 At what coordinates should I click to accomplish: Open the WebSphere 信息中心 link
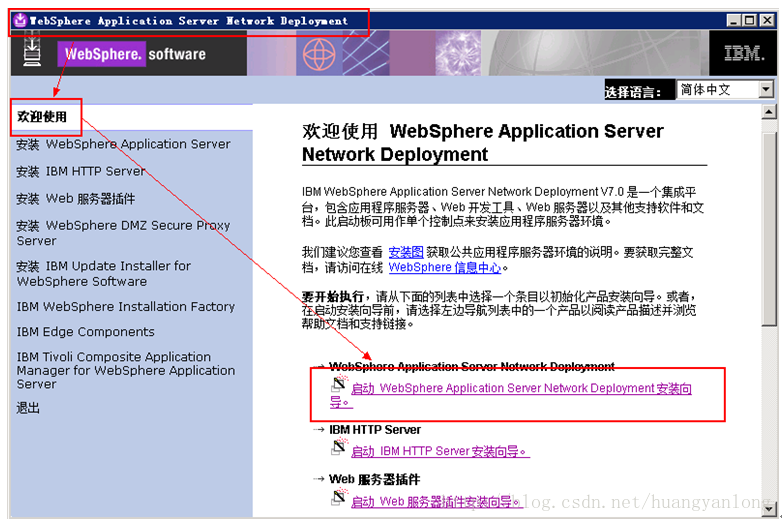click(x=445, y=268)
